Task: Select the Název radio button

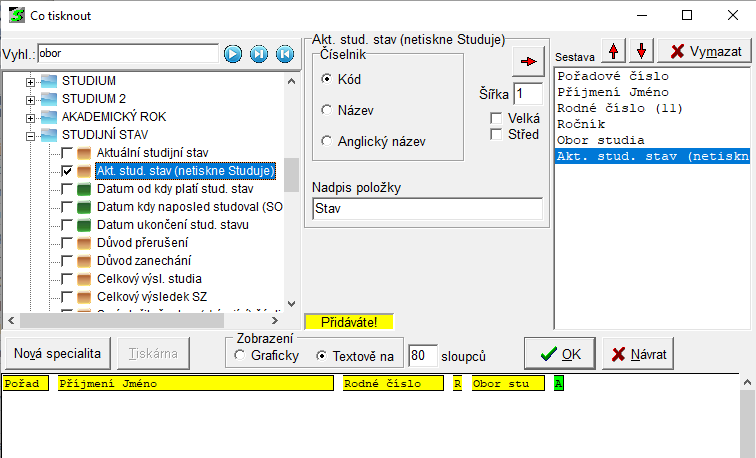Action: click(326, 108)
